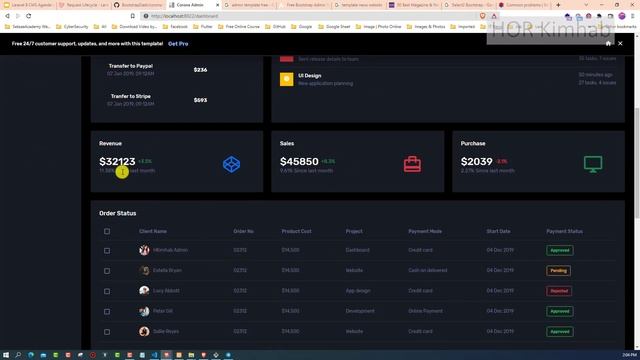Viewport: 640px width, 360px height.
Task: Click the Approved badge in Sallie Reyes row
Action: [x=560, y=332]
